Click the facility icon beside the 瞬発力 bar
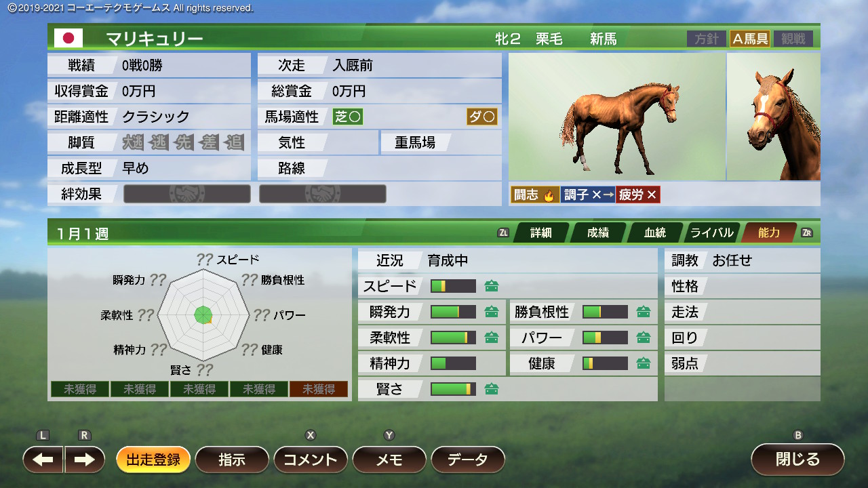The height and width of the screenshot is (488, 868). coord(492,312)
